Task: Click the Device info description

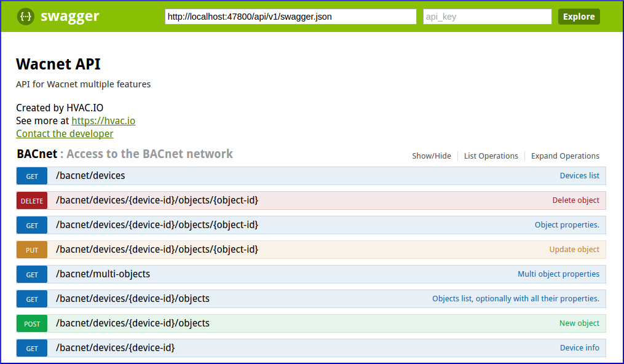Action: [x=579, y=347]
